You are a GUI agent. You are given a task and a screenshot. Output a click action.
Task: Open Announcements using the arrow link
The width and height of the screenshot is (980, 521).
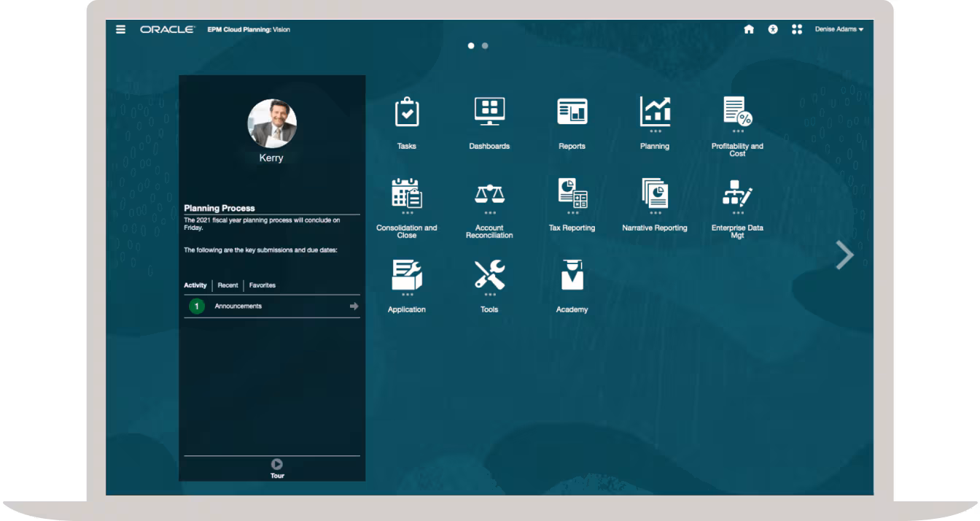click(355, 306)
